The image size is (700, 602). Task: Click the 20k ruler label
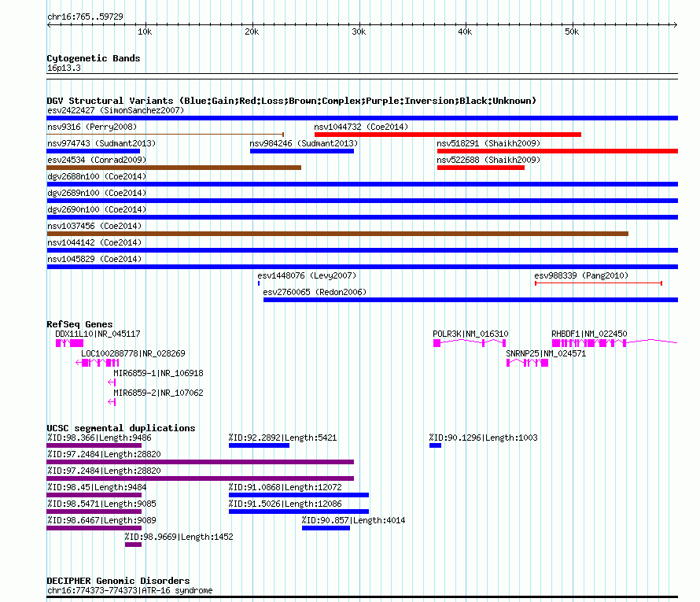coord(252,31)
